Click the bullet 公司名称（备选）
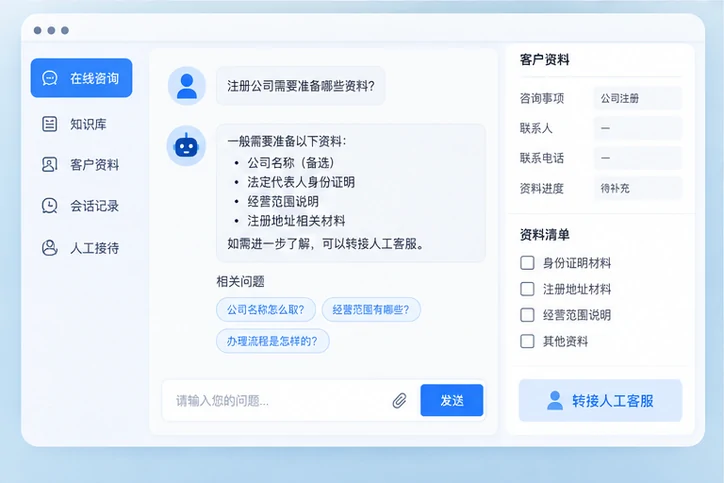 (x=291, y=163)
